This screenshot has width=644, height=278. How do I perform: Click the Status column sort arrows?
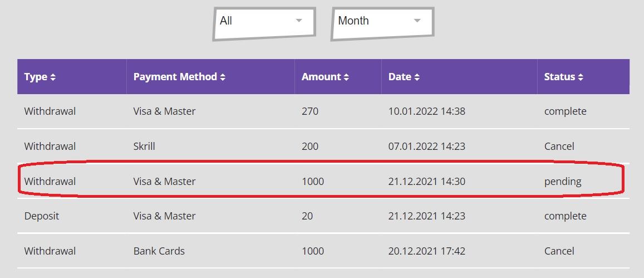(x=581, y=77)
